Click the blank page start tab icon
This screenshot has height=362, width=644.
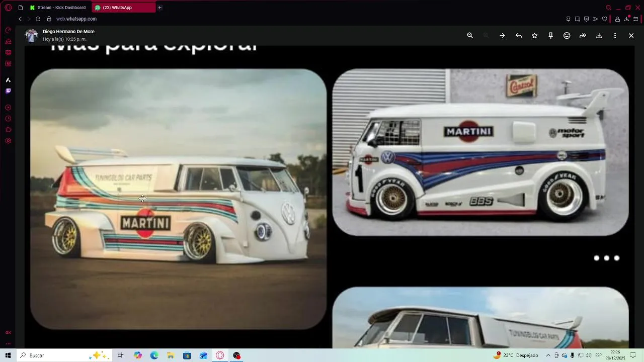coord(21,8)
